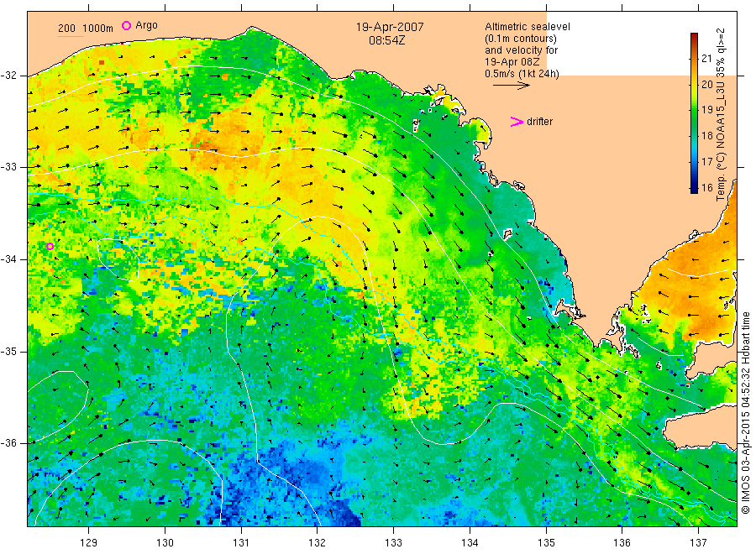Click the '0.5m/s (1kt 24h)' scale text

pyautogui.click(x=522, y=74)
